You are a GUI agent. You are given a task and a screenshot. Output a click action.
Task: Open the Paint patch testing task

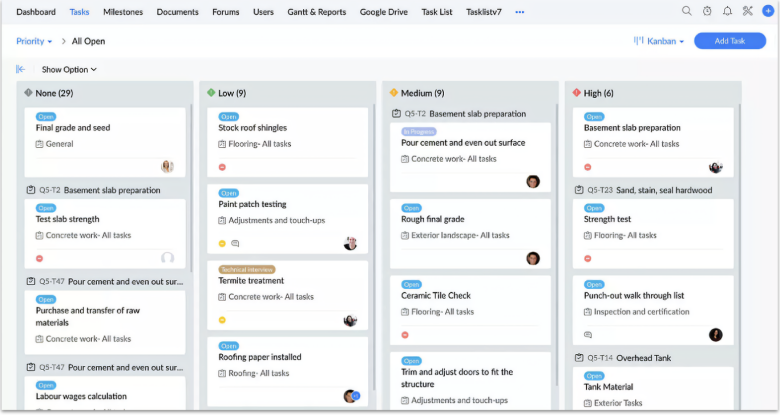(252, 204)
